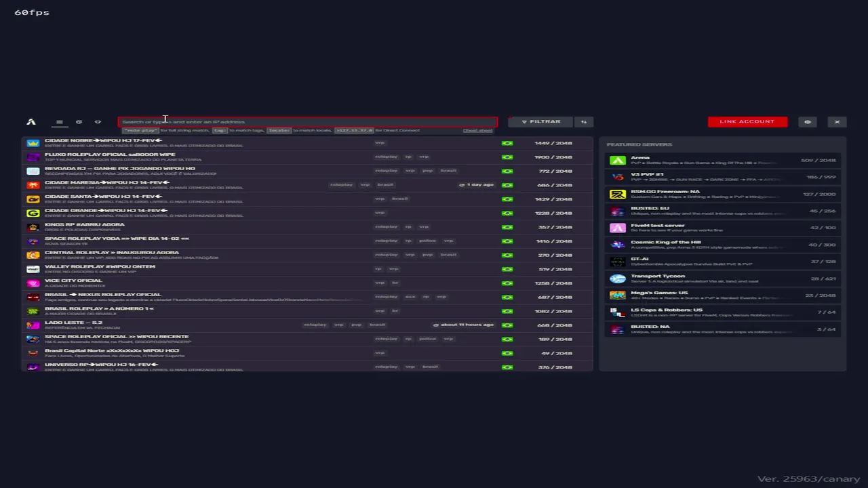Click police tag on SPACE ROLEPLAY YODA
The width and height of the screenshot is (868, 488).
click(x=427, y=241)
